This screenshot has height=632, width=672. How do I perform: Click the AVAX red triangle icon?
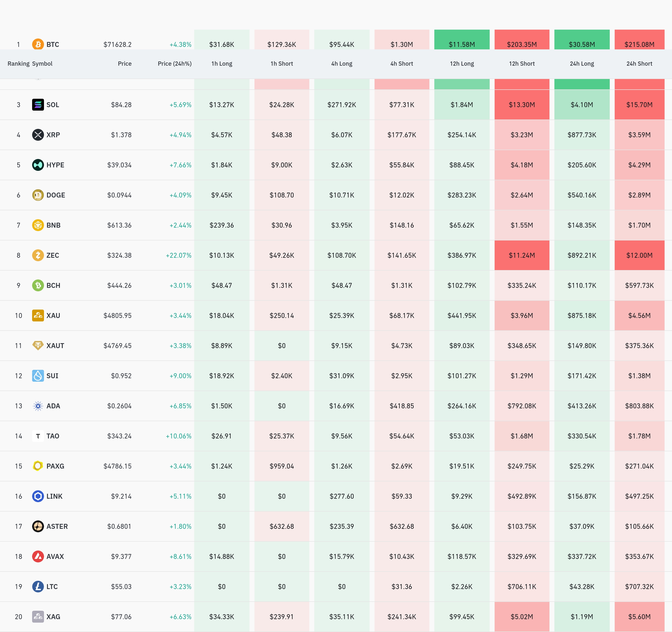tap(38, 556)
